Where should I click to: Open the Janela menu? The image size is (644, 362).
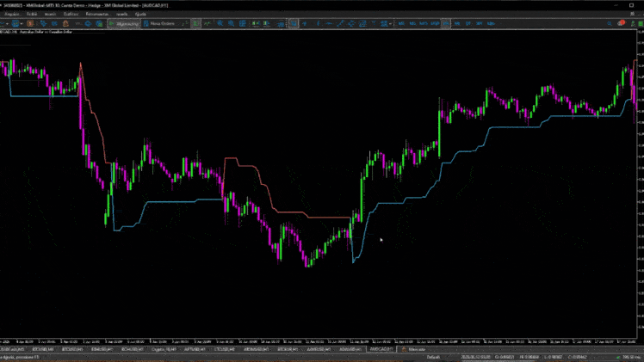click(122, 14)
